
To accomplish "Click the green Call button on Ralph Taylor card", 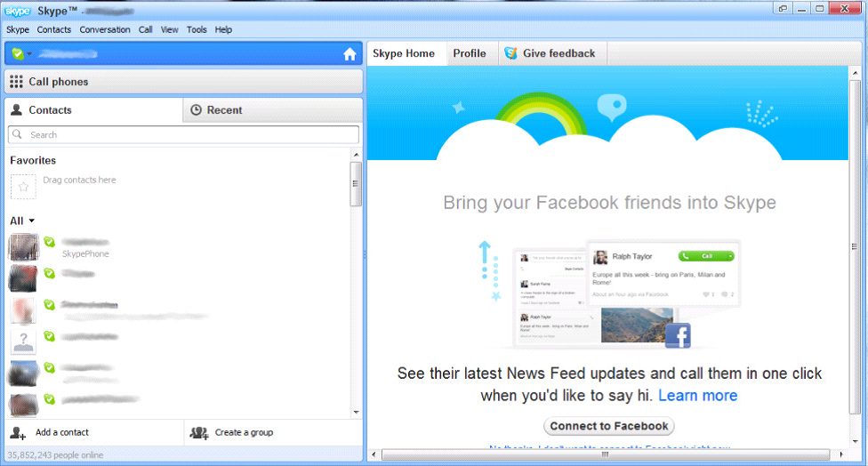I will coord(706,256).
